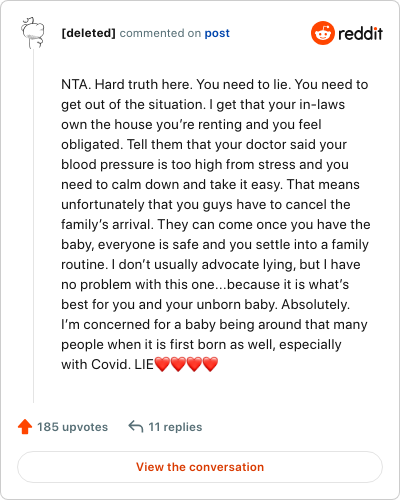This screenshot has height=500, width=400.
Task: Click the word "LIE" before the hearts
Action: [144, 364]
